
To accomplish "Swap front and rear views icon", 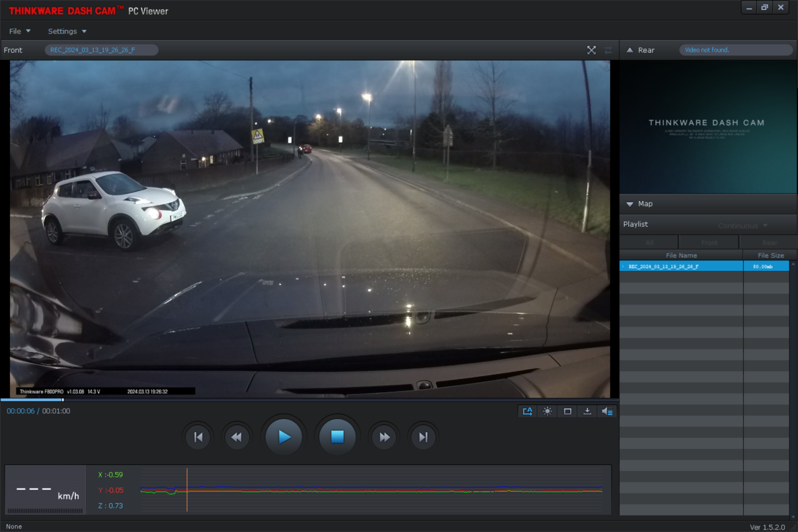I will 608,50.
